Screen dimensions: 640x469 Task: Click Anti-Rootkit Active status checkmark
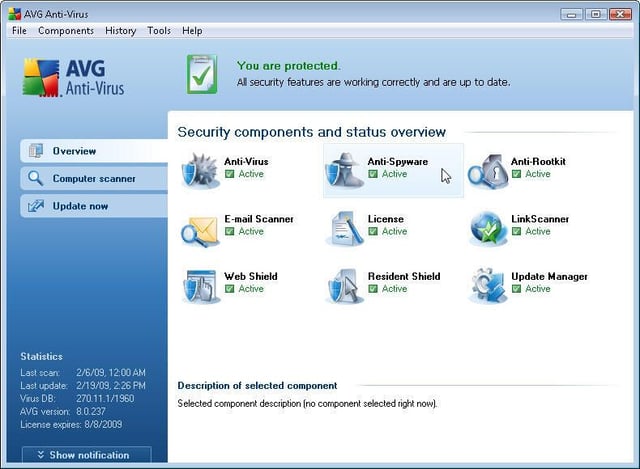click(517, 174)
